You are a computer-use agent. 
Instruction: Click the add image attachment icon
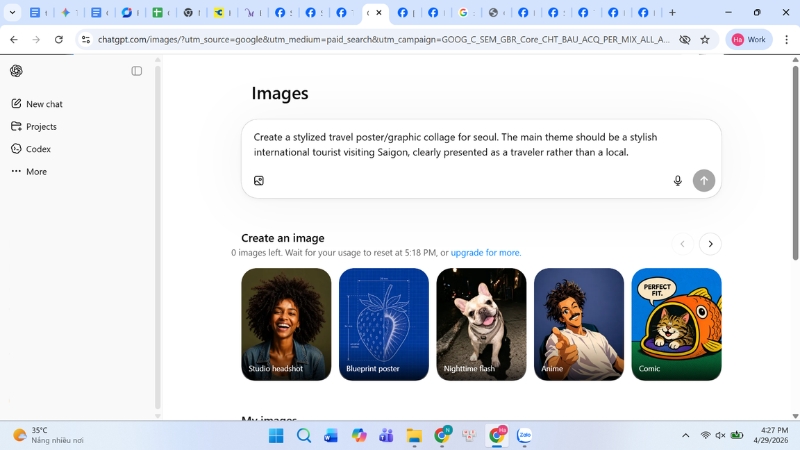[259, 181]
